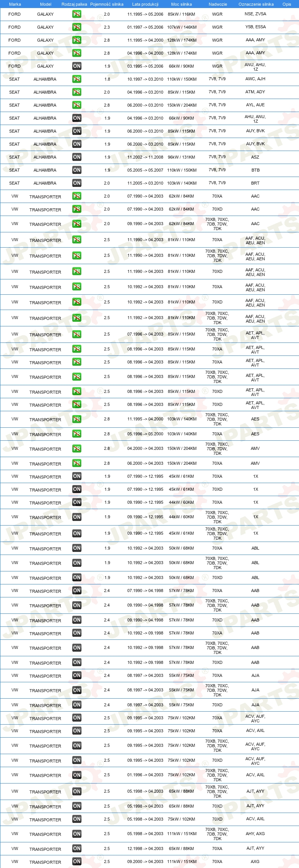Select the engine code AHY, AXG

click(x=255, y=834)
